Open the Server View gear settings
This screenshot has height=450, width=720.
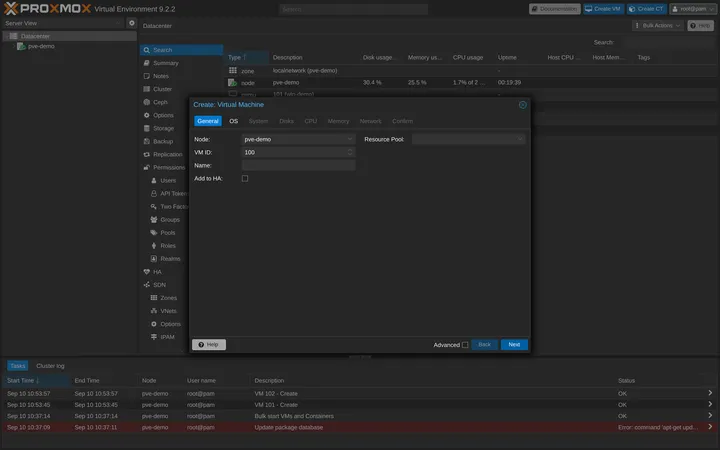pos(132,22)
